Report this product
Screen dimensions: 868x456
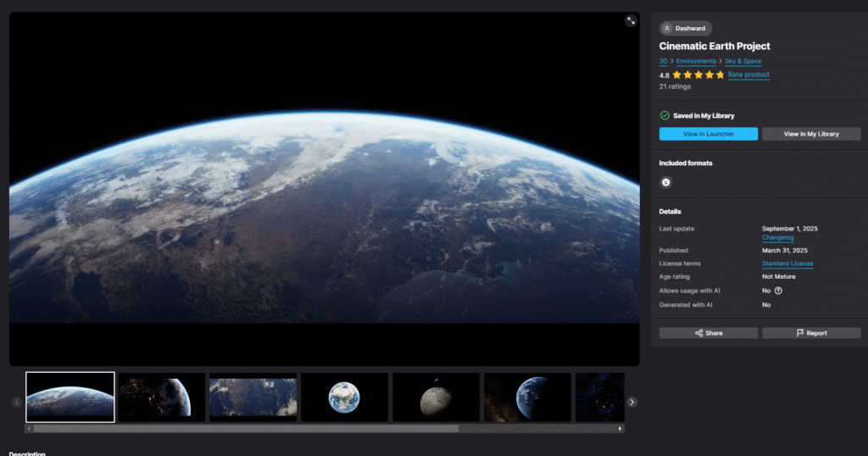pyautogui.click(x=811, y=333)
